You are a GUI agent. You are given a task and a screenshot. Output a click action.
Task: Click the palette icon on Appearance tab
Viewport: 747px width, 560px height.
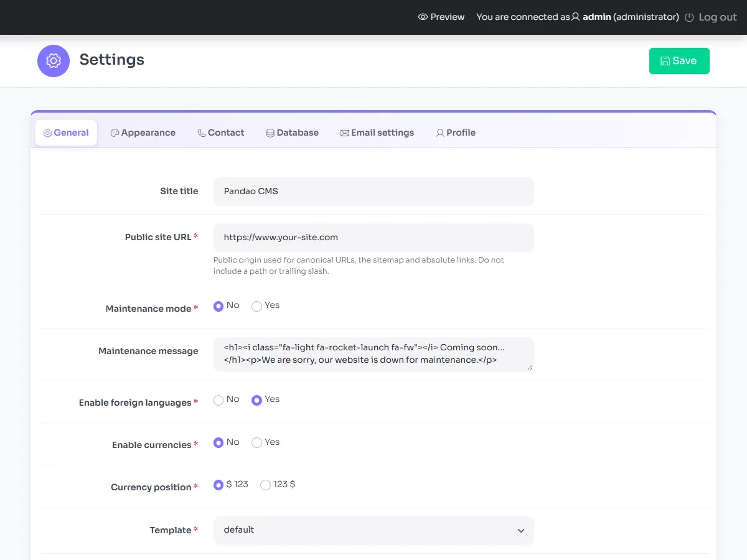point(115,133)
